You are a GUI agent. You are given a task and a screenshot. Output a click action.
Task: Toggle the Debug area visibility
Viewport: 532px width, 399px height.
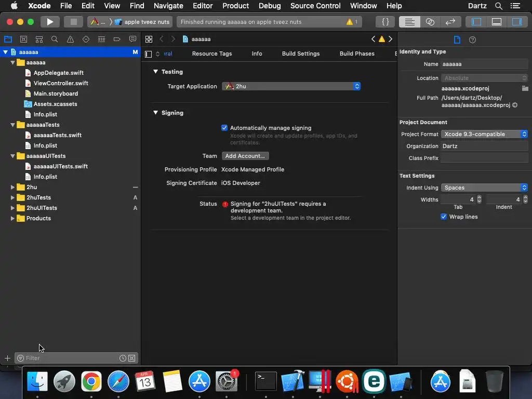click(x=496, y=22)
